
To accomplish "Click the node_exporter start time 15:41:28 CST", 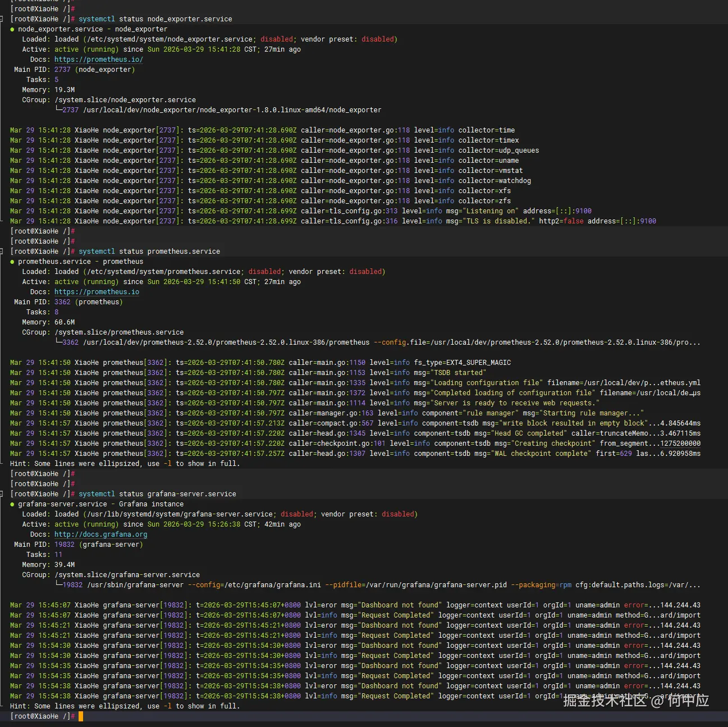I will 232,49.
